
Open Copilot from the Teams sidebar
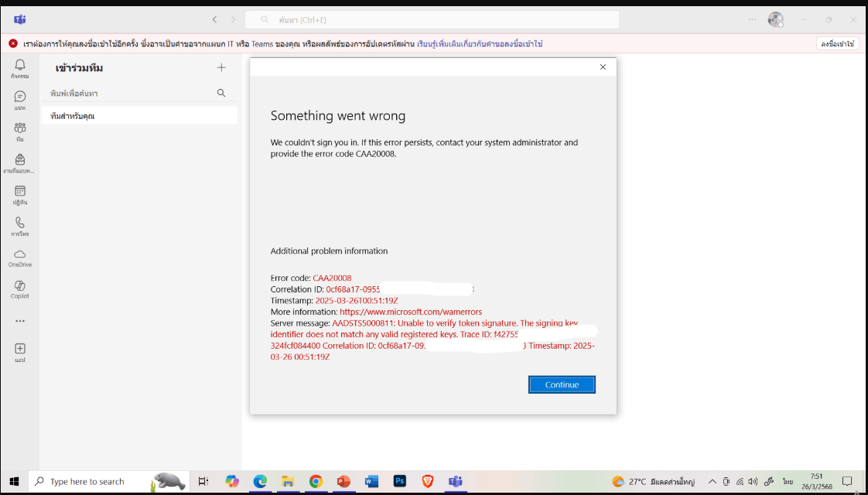[20, 289]
